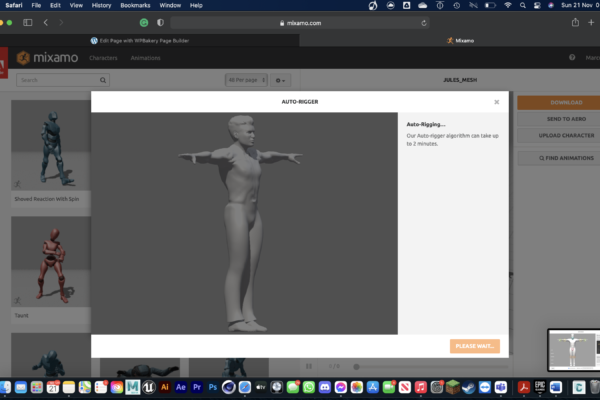Open the mixamo help question icon
Image resolution: width=600 pixels, height=400 pixels.
[x=572, y=57]
